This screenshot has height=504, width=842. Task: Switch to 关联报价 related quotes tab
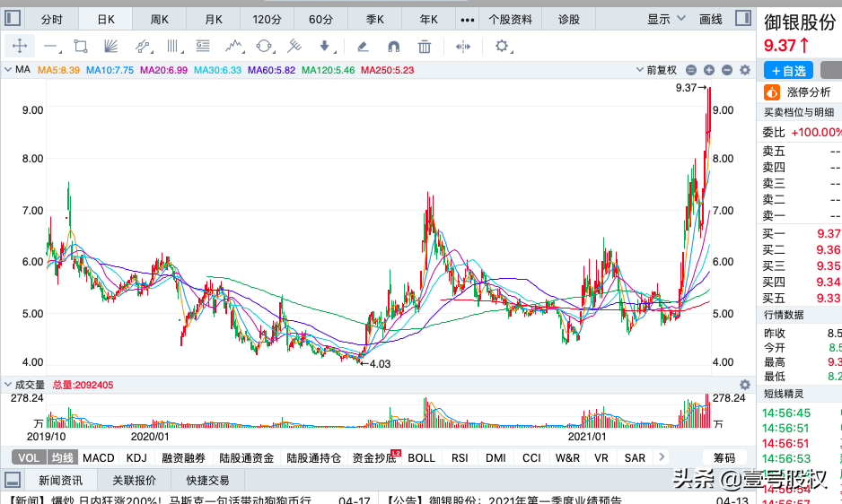coord(135,480)
